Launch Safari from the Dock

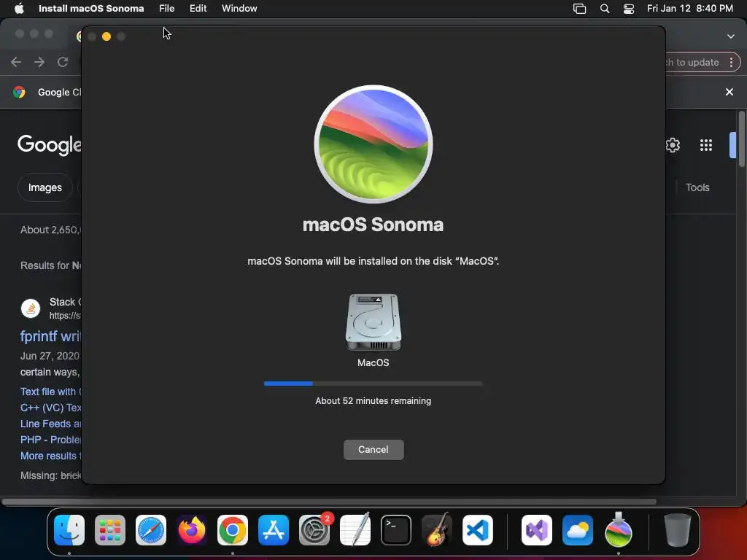(x=151, y=530)
